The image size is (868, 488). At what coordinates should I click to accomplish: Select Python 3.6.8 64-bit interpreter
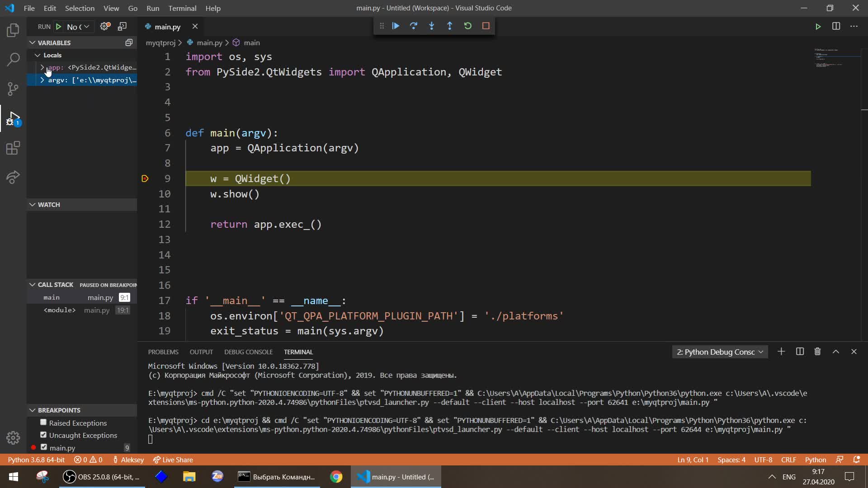click(x=36, y=460)
